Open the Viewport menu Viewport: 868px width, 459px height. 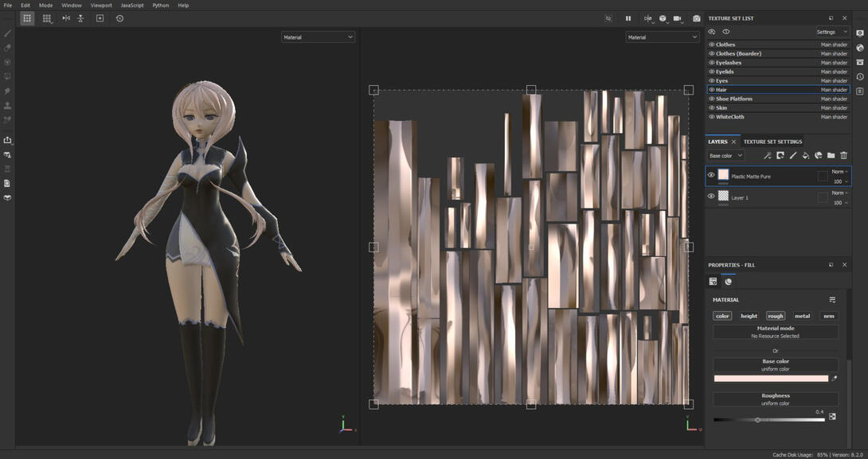[x=101, y=6]
